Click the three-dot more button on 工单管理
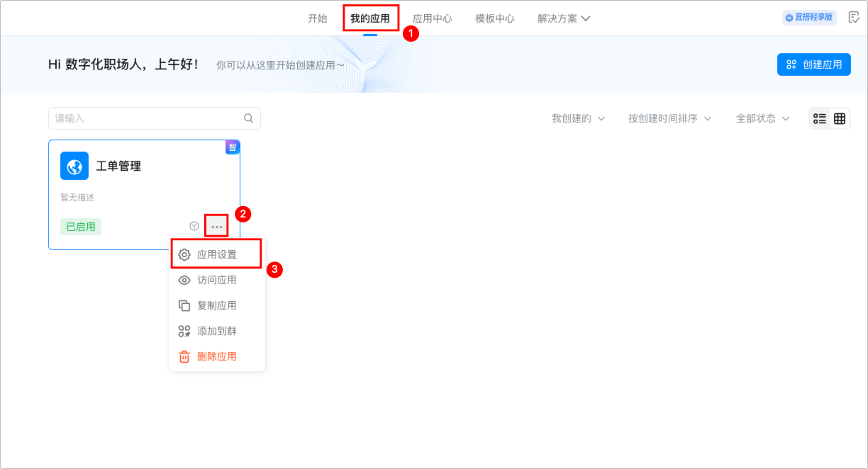This screenshot has height=469, width=868. click(x=217, y=226)
